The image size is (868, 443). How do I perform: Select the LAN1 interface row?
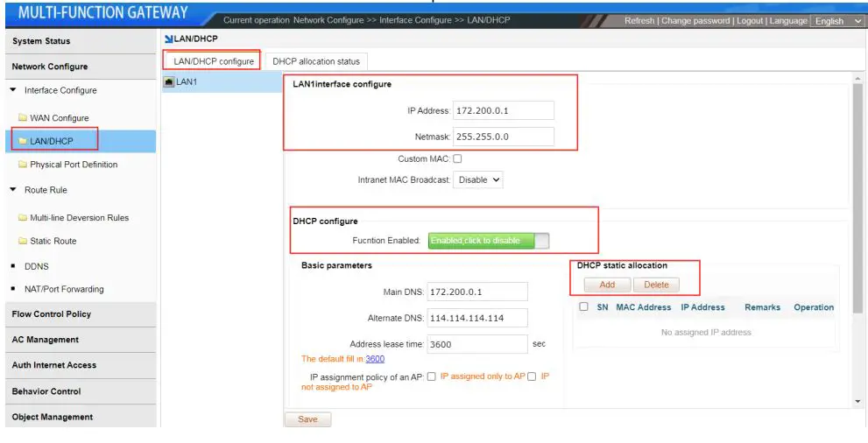click(x=222, y=81)
